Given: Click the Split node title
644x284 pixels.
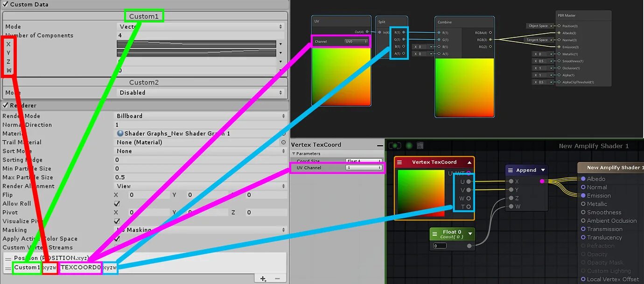Looking at the screenshot, I should click(382, 21).
